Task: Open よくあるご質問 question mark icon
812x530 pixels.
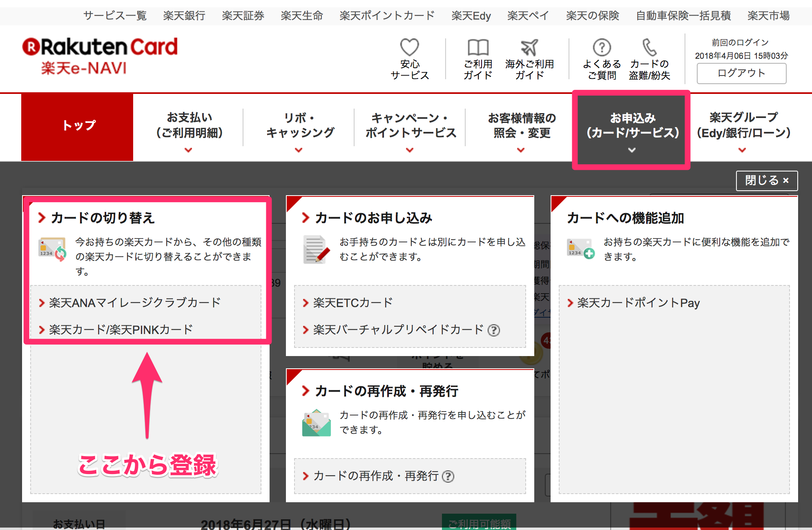Action: pos(602,48)
